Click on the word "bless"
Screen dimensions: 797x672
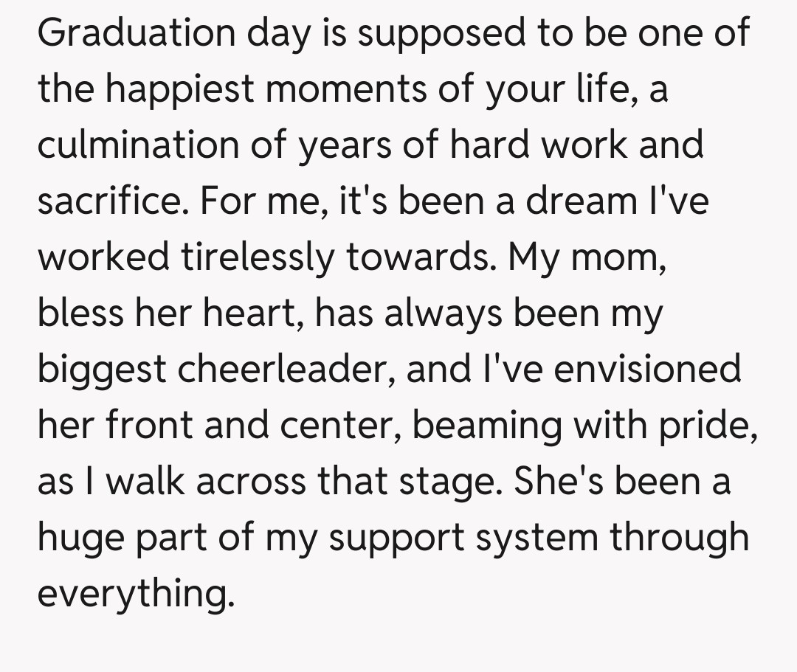pos(80,312)
